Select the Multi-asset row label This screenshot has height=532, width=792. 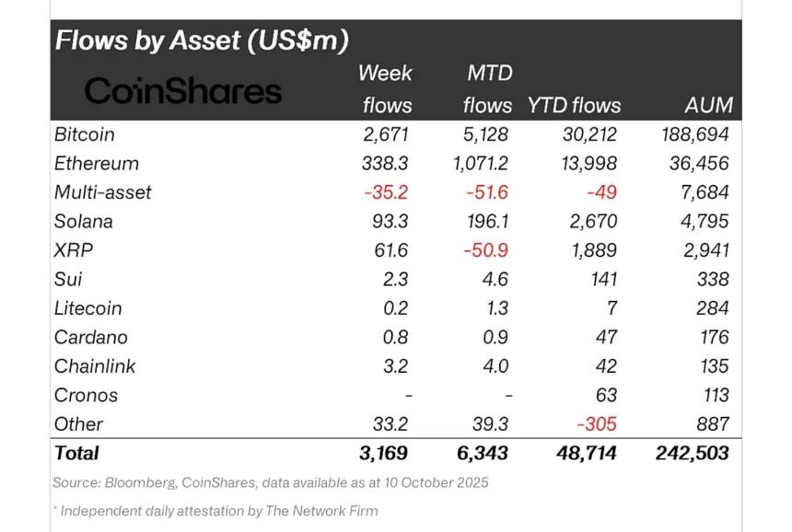pyautogui.click(x=103, y=192)
